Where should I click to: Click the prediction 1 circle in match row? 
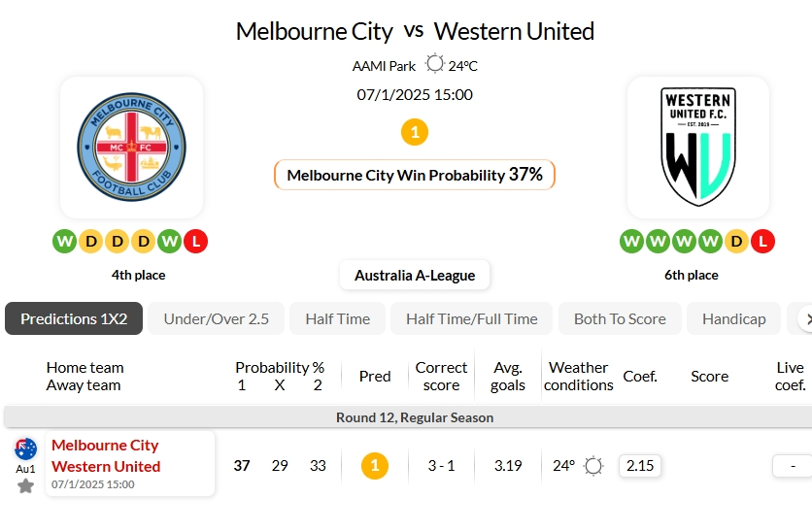click(x=374, y=466)
